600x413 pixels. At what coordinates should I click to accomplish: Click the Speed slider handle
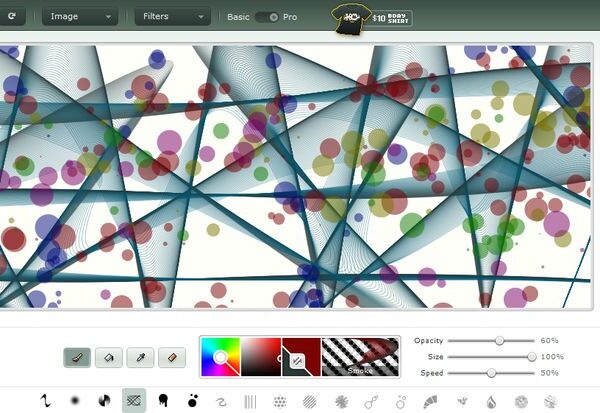coord(491,372)
